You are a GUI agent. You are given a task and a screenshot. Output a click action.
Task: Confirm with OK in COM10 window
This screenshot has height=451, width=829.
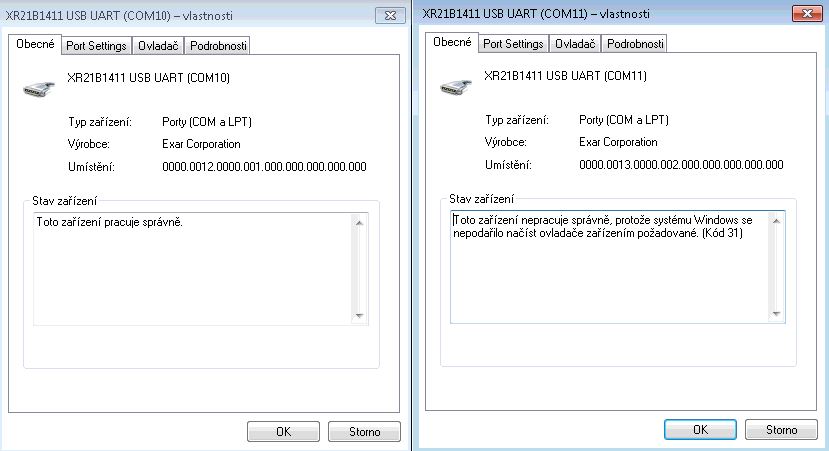pyautogui.click(x=283, y=431)
